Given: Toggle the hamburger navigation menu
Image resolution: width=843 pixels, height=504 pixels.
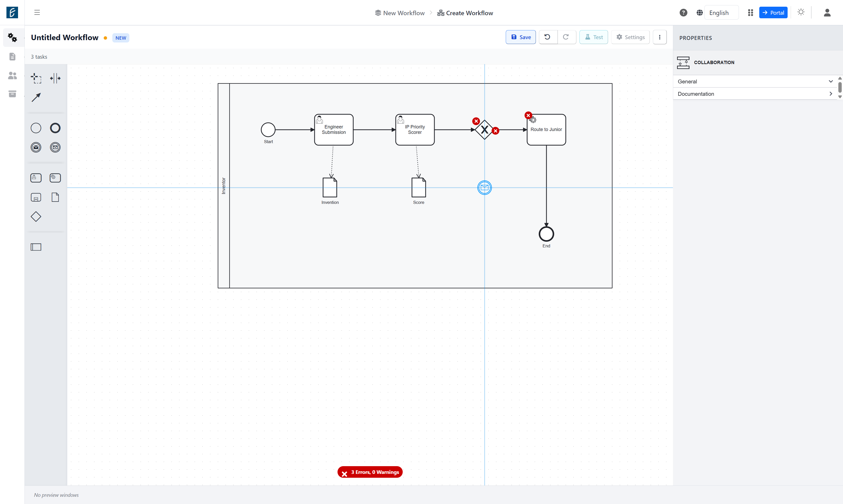Looking at the screenshot, I should (37, 13).
